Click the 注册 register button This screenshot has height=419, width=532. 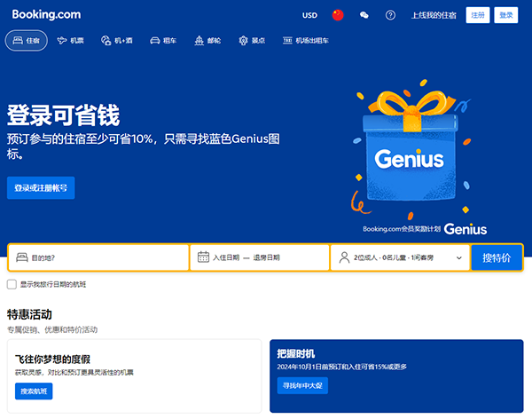coord(478,15)
